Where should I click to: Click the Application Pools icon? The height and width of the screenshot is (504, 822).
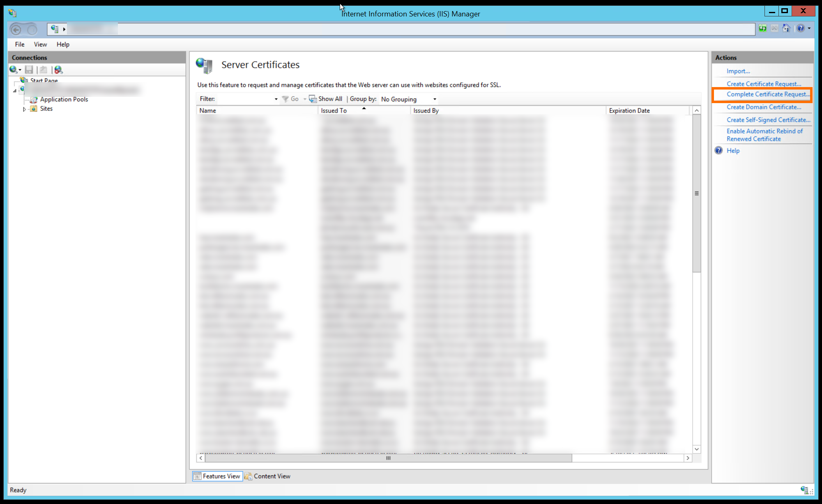point(34,99)
